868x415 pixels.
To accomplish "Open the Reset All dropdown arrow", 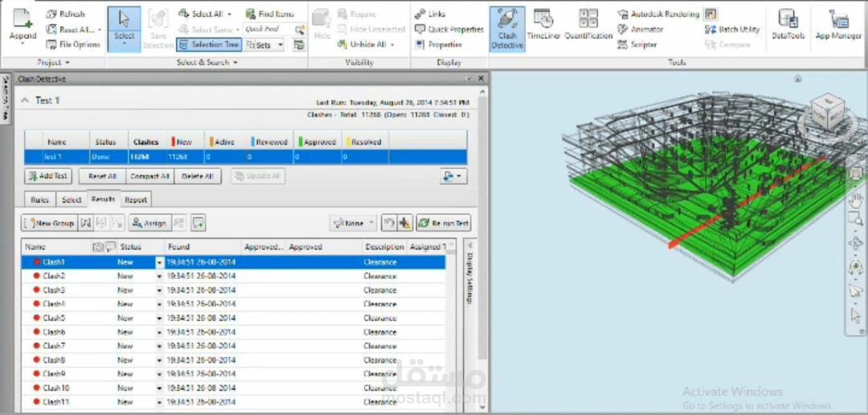I will [x=100, y=30].
